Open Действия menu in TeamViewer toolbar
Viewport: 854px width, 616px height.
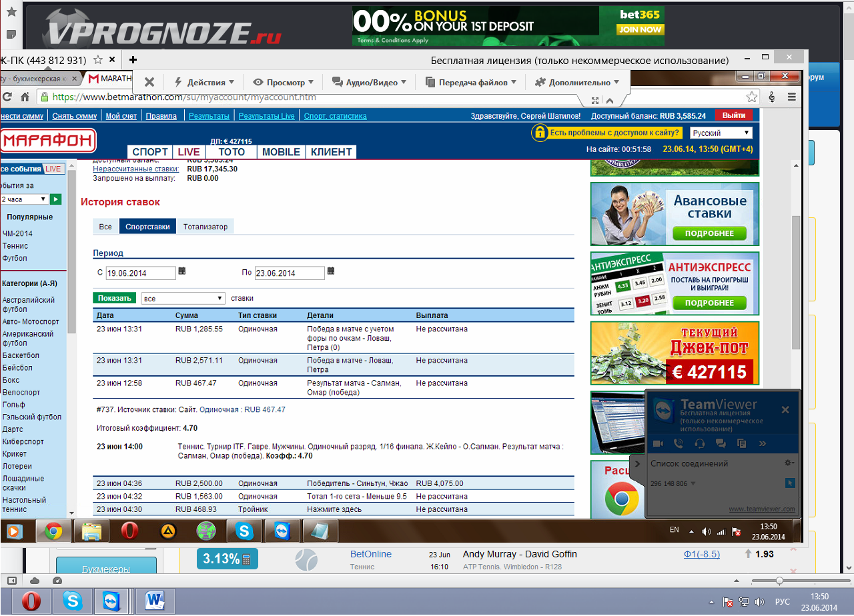[204, 83]
